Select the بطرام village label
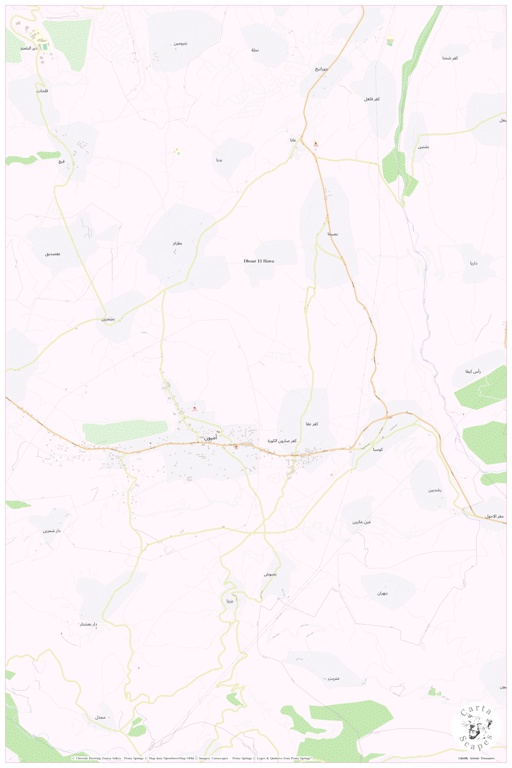 point(177,243)
